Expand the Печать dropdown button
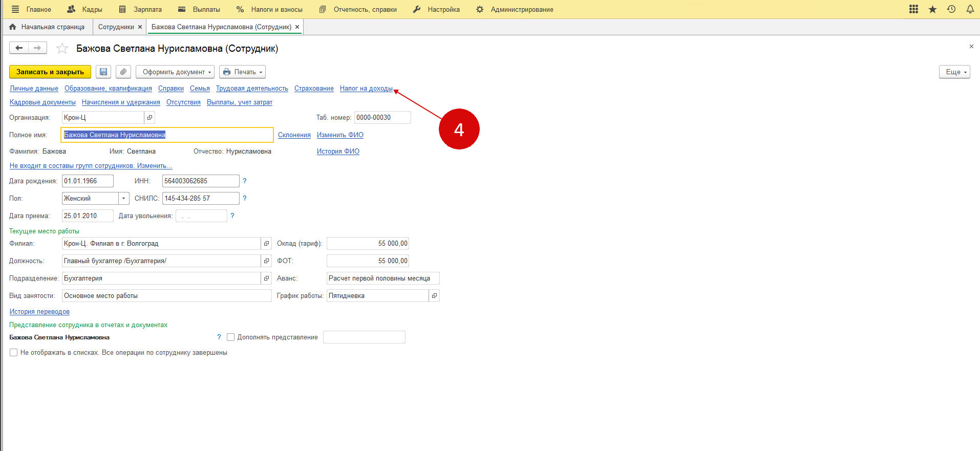Viewport: 980px width, 451px height. (x=242, y=72)
